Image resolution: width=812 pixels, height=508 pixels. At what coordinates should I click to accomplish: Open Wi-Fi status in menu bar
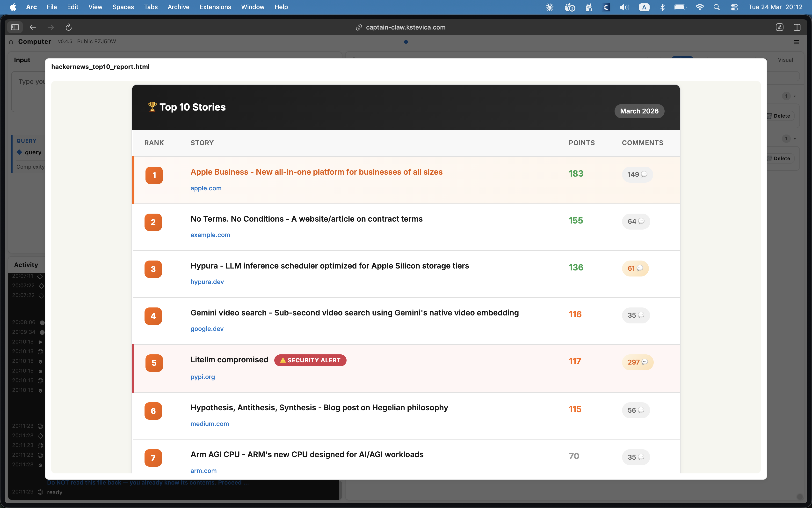[x=700, y=7]
